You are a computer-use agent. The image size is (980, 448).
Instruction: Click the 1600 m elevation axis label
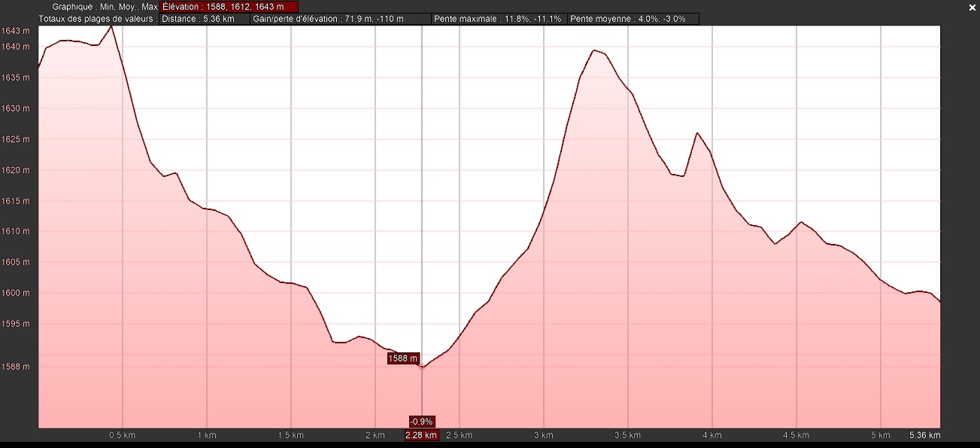[x=16, y=293]
